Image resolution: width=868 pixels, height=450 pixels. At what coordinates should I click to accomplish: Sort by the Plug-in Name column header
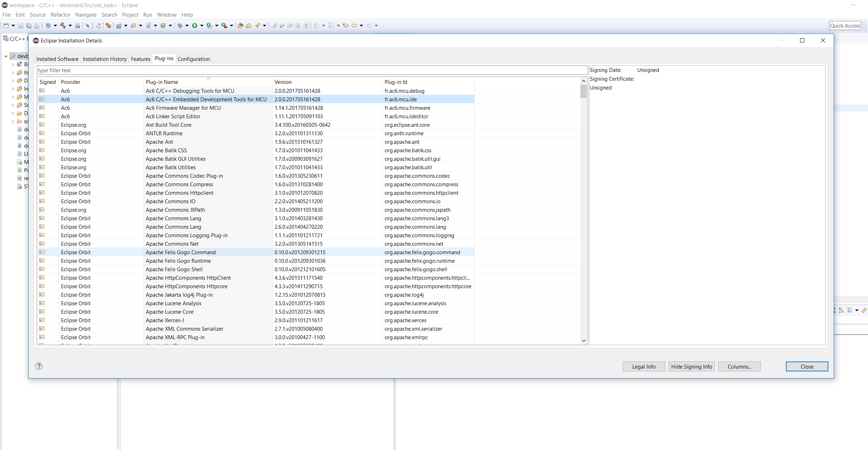click(208, 82)
